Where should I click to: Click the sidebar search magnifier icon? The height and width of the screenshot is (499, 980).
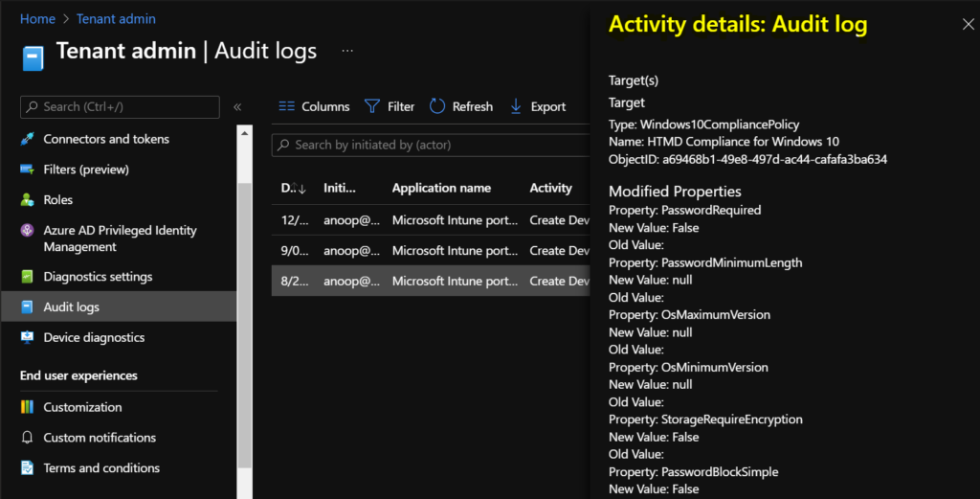tap(33, 107)
